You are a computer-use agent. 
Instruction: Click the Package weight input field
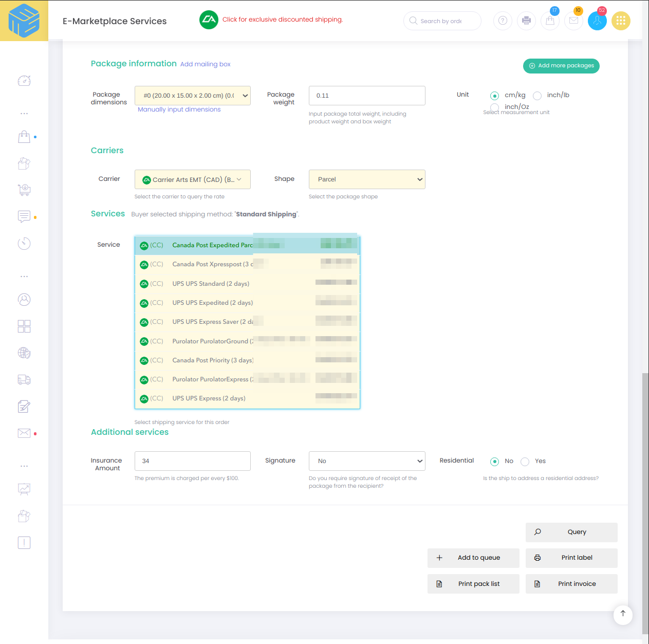click(x=367, y=96)
